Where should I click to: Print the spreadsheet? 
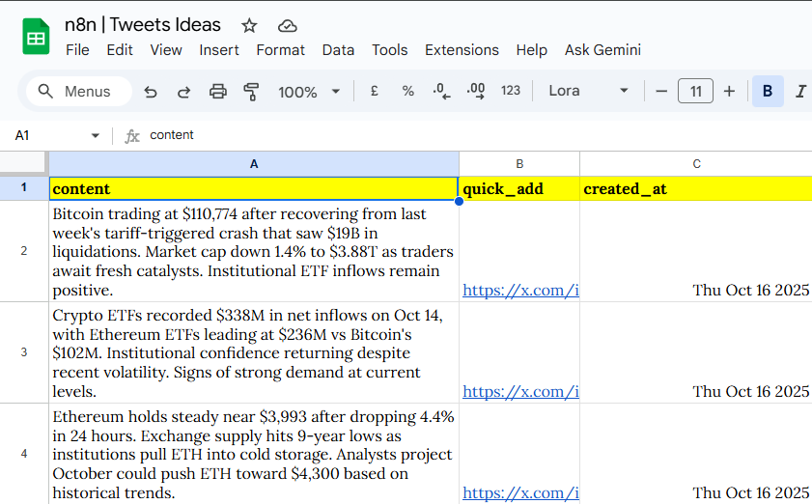pyautogui.click(x=218, y=92)
